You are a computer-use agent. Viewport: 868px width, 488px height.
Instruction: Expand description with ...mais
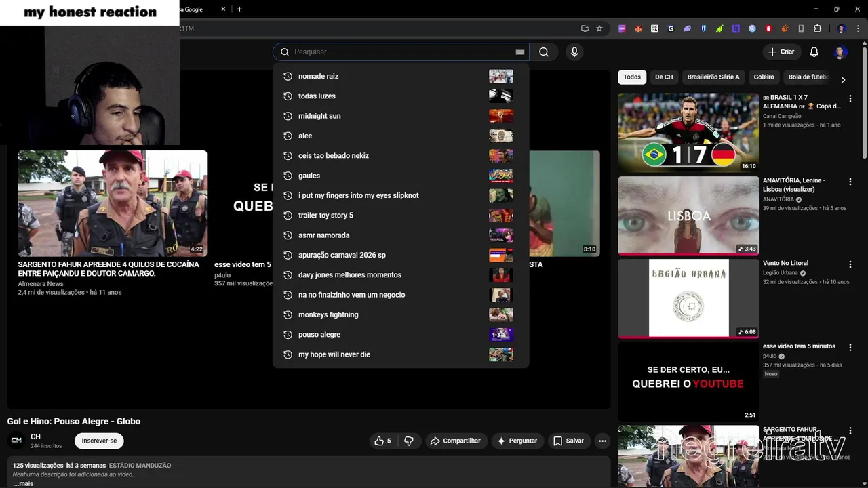[23, 483]
